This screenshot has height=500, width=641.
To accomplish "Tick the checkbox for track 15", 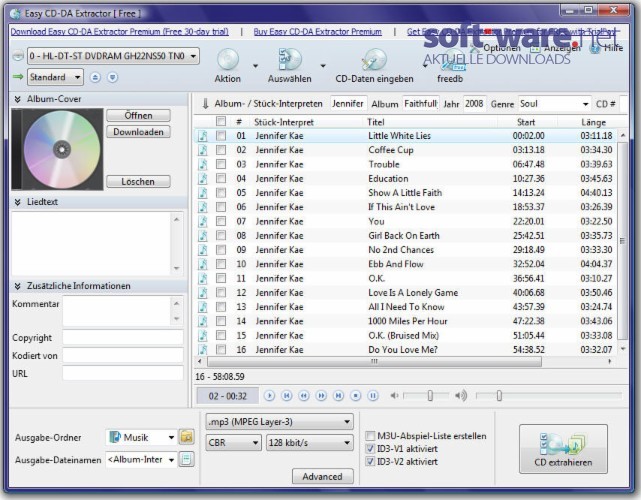I will [221, 336].
